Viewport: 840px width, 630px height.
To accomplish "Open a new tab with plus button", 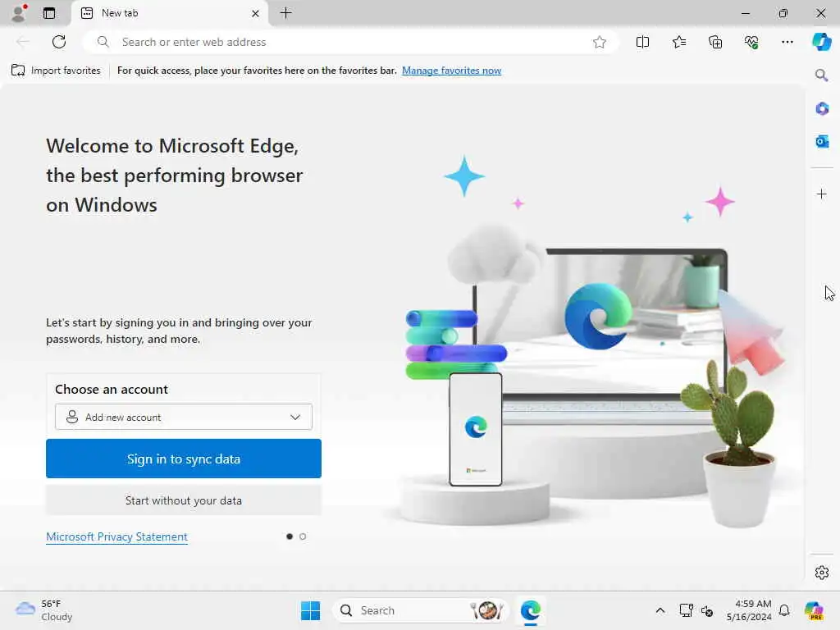I will click(286, 13).
